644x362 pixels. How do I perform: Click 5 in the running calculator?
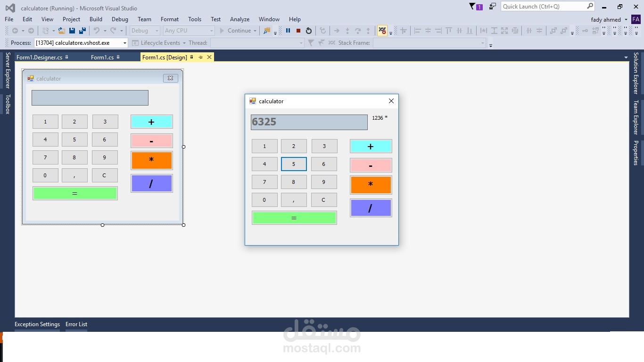pos(294,164)
